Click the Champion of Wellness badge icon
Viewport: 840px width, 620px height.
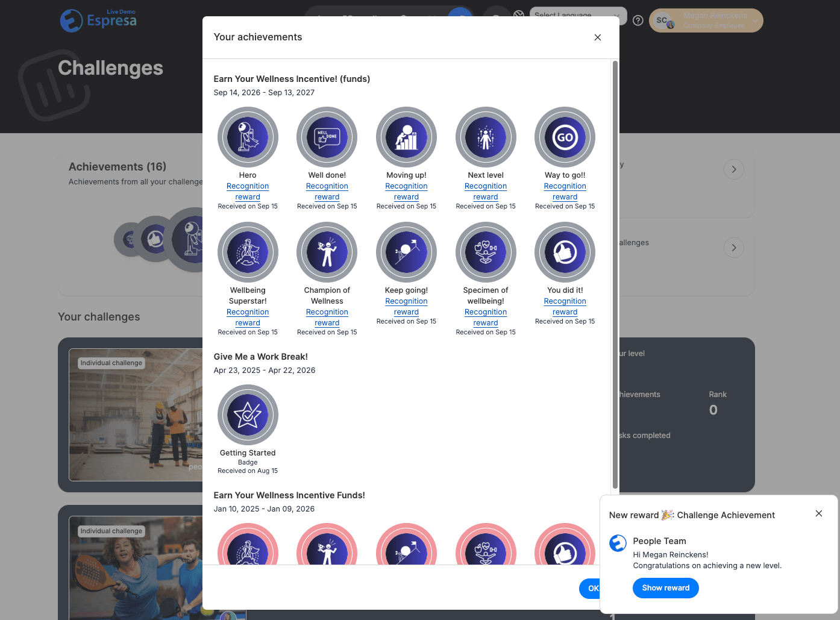[327, 252]
